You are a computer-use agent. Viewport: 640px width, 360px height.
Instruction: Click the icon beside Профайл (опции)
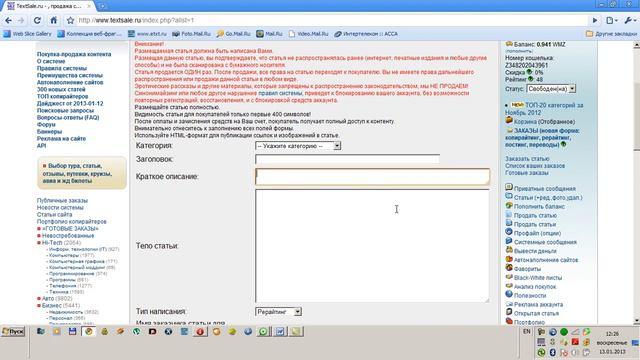coord(509,232)
